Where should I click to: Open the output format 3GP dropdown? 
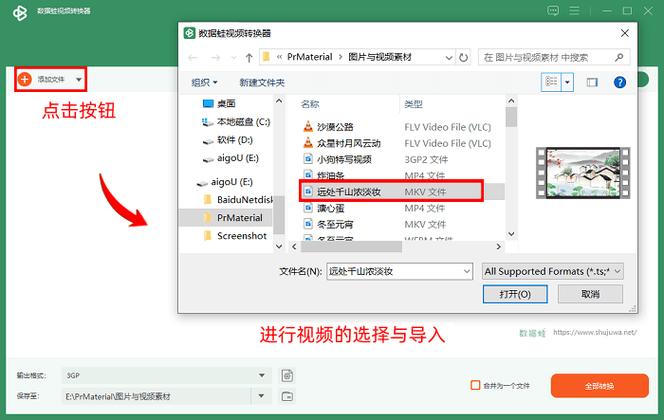pos(262,375)
